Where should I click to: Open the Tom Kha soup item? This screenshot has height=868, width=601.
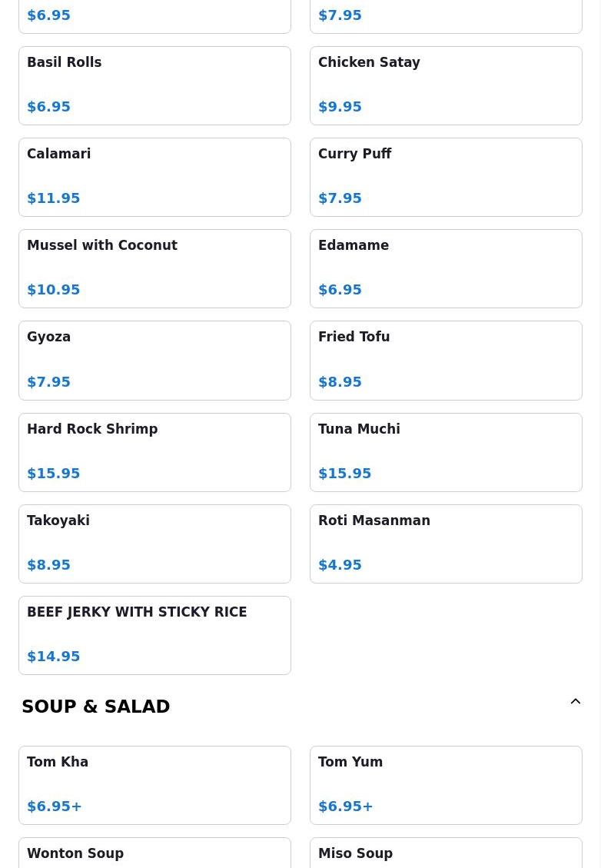pyautogui.click(x=154, y=785)
